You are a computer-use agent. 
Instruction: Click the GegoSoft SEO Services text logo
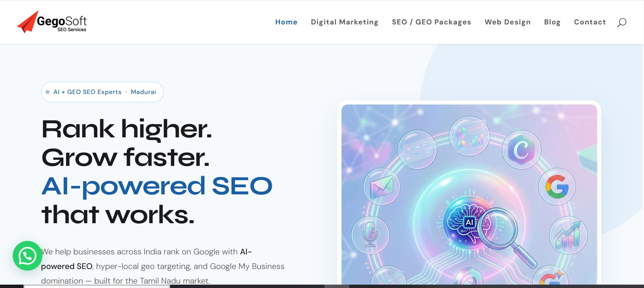[x=62, y=24]
